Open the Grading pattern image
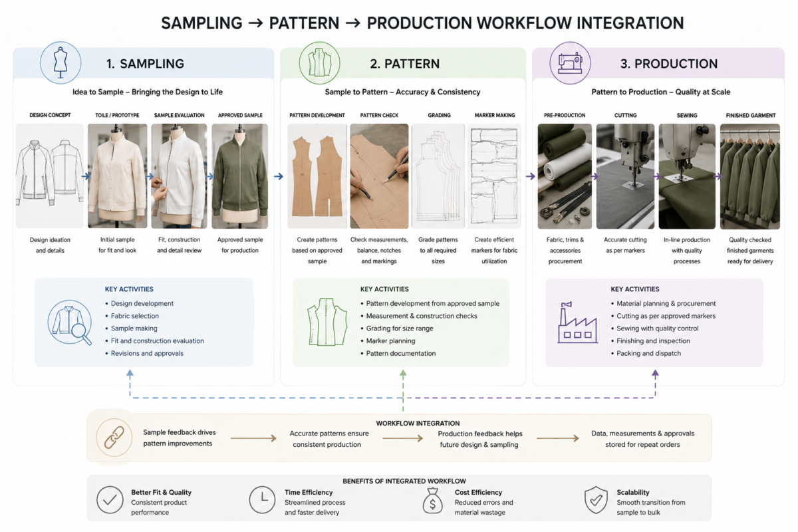 [x=438, y=176]
